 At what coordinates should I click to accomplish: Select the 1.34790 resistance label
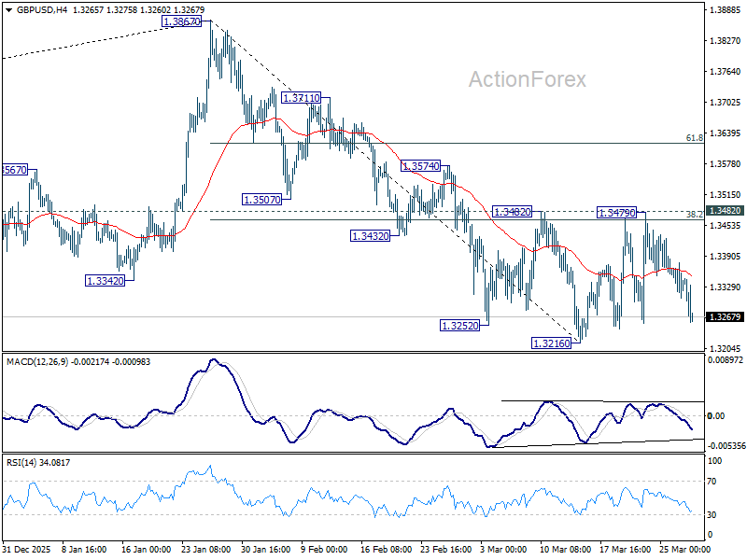click(614, 214)
